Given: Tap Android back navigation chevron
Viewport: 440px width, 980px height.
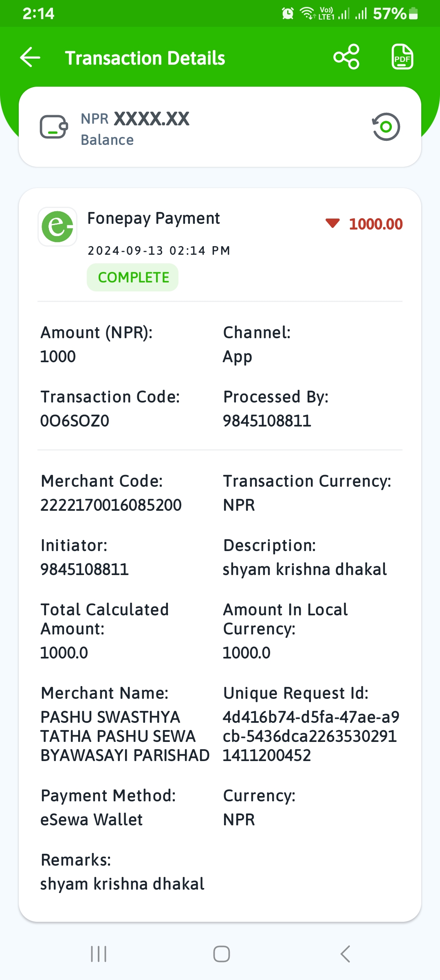Looking at the screenshot, I should pos(345,954).
